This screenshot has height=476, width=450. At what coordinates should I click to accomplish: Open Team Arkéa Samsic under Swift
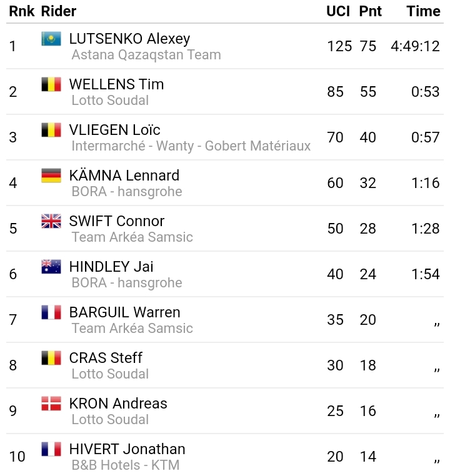point(132,237)
